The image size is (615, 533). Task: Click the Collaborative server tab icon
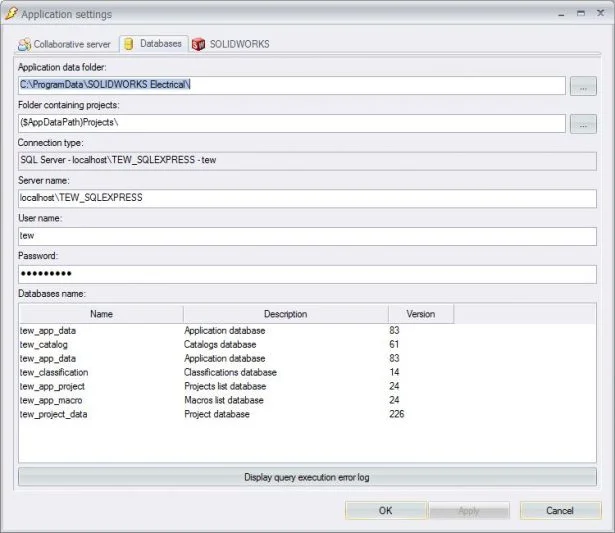[x=25, y=44]
